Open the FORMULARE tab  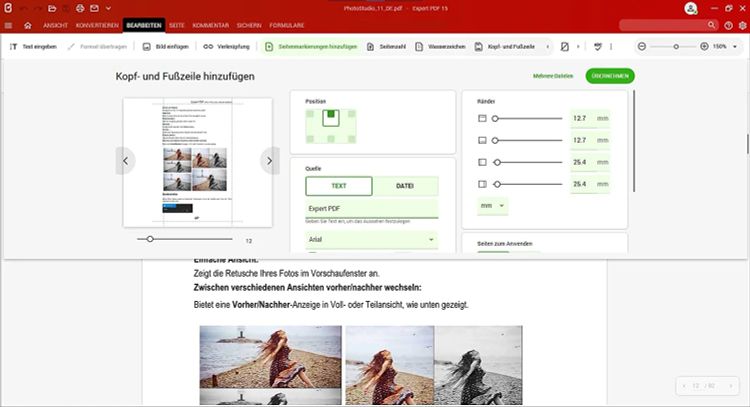[x=287, y=25]
